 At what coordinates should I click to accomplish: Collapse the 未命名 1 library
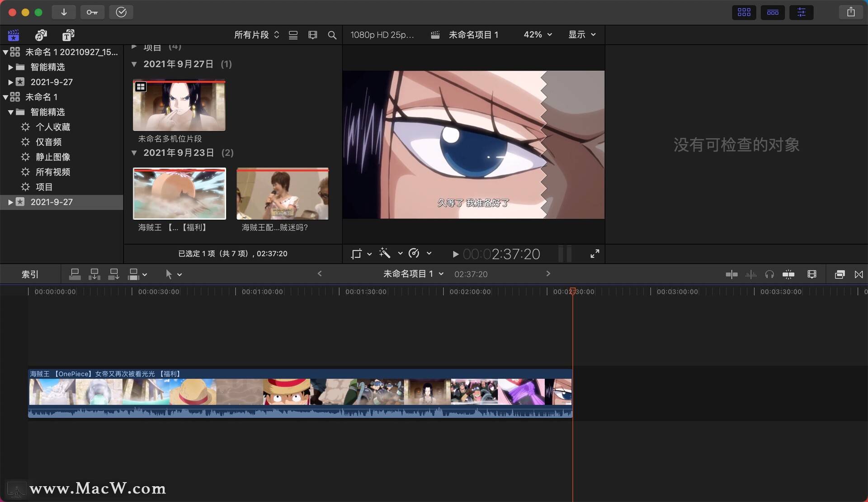tap(5, 97)
